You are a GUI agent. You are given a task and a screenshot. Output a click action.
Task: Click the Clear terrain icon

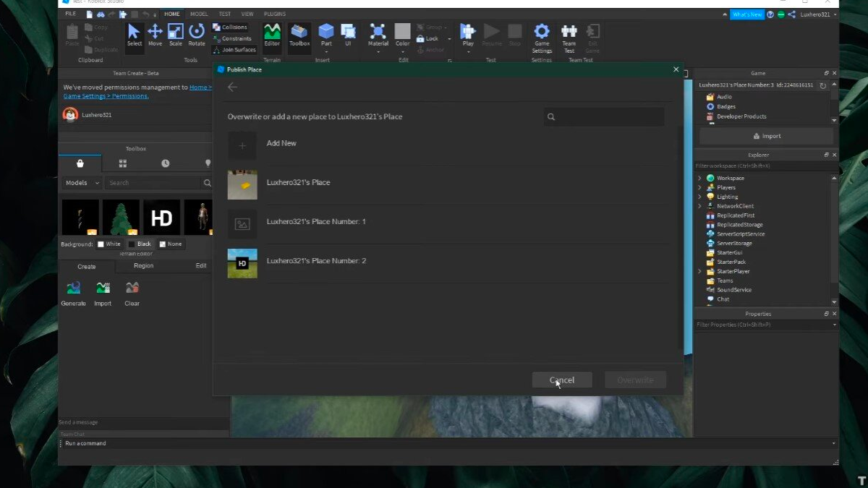[x=132, y=288]
